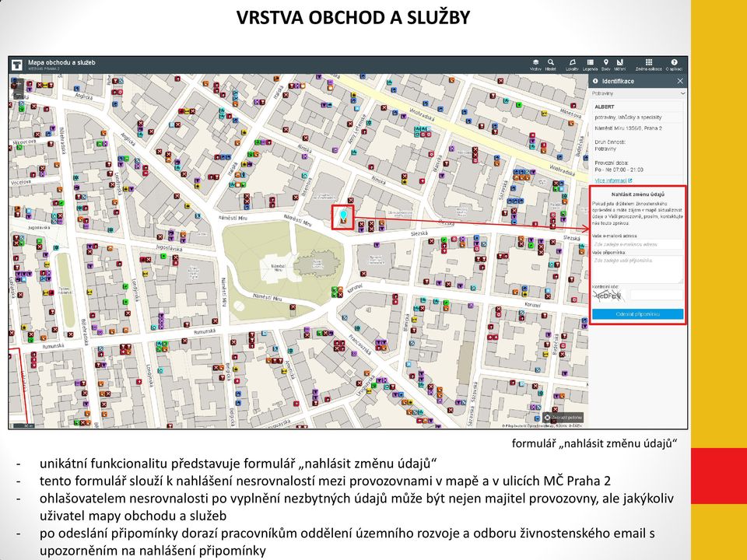
Task: Click the Praha 2 logo in header
Action: [x=18, y=65]
